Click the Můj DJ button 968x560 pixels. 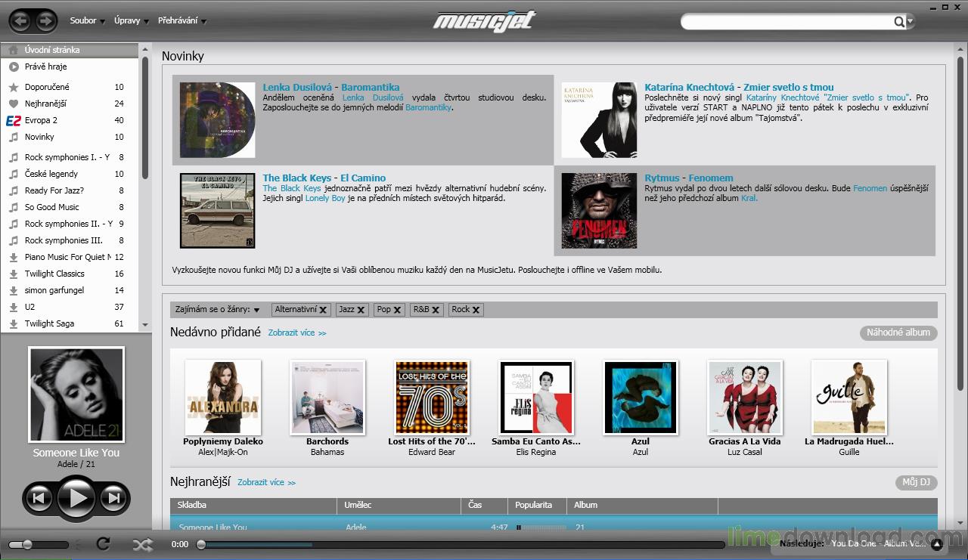[x=916, y=482]
